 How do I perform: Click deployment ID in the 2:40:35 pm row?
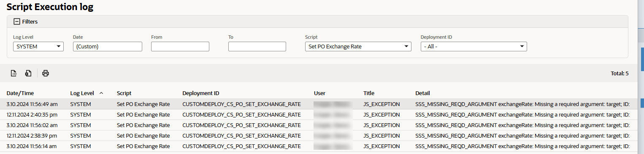pos(241,114)
